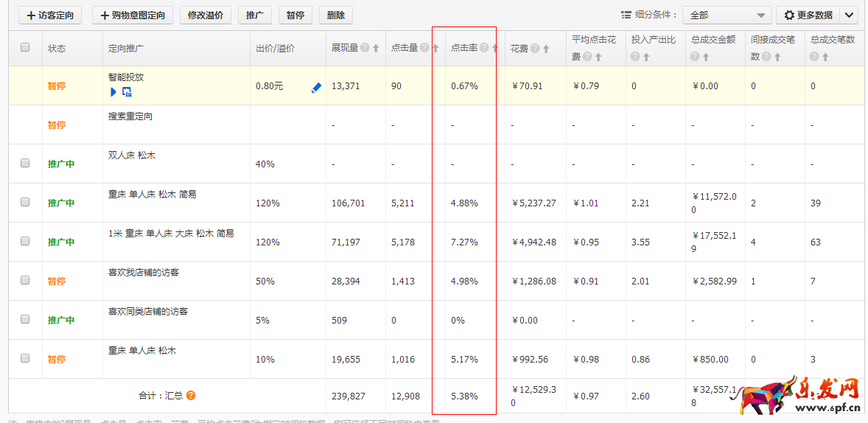Open the blue chart icon under 智能投放
Viewport: 868px width, 423px height.
pos(127,92)
